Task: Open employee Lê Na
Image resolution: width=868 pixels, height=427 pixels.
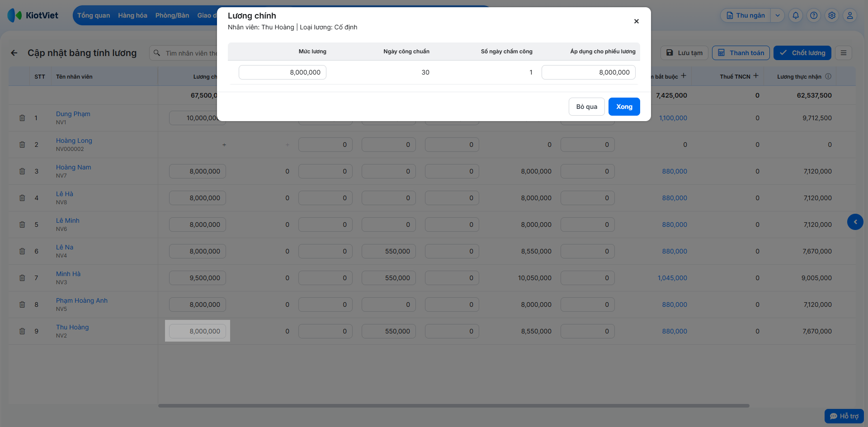Action: point(65,247)
